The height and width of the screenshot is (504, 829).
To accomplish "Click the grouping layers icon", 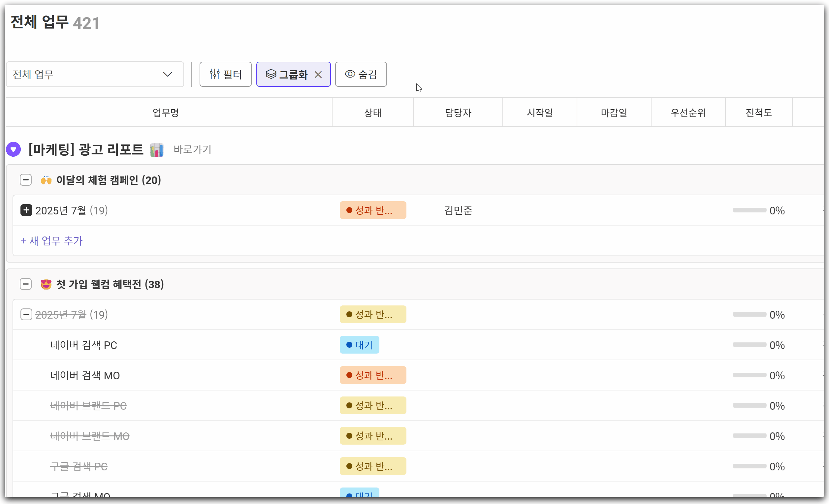I will [271, 74].
